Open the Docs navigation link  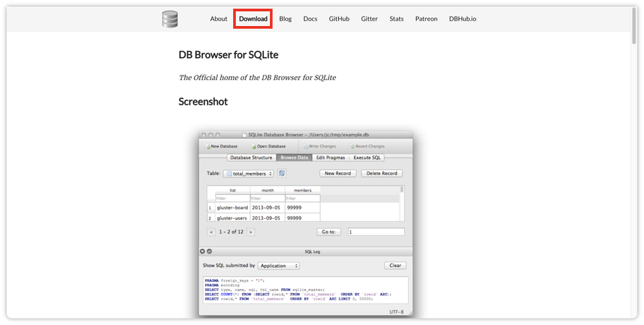pyautogui.click(x=310, y=19)
